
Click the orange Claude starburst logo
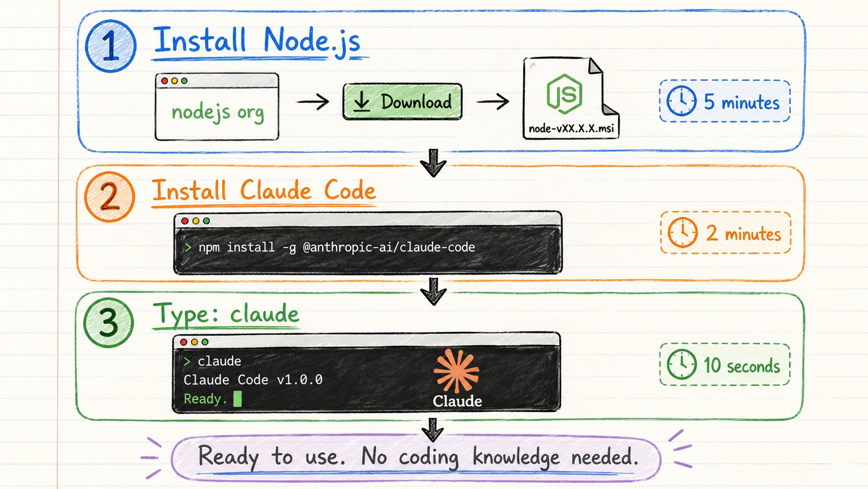(456, 371)
